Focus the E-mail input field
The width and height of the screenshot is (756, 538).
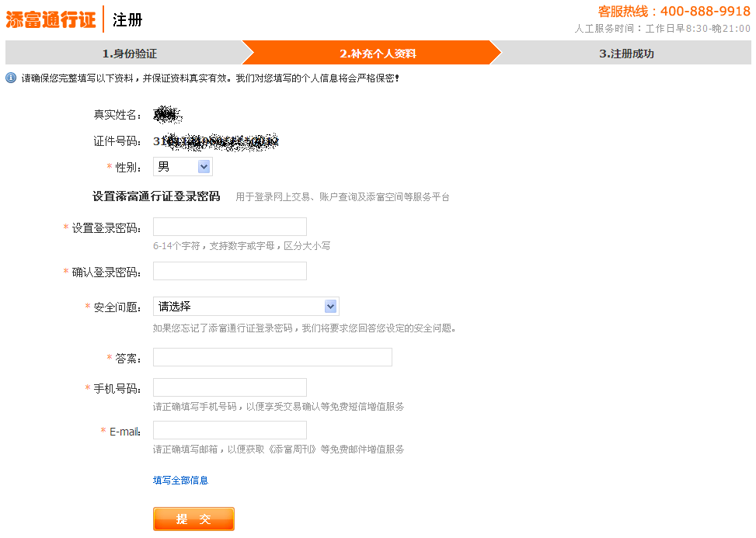[230, 430]
